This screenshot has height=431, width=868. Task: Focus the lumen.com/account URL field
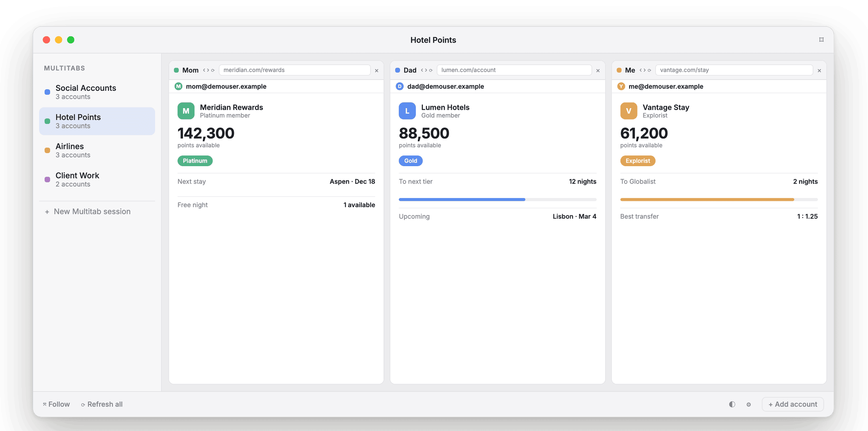[514, 70]
